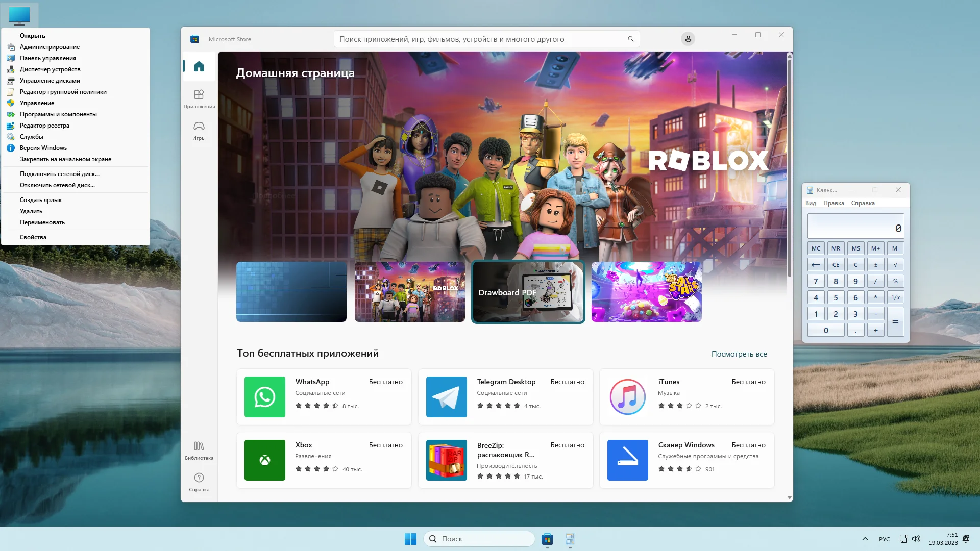Click Посмотреть все link

pyautogui.click(x=739, y=354)
